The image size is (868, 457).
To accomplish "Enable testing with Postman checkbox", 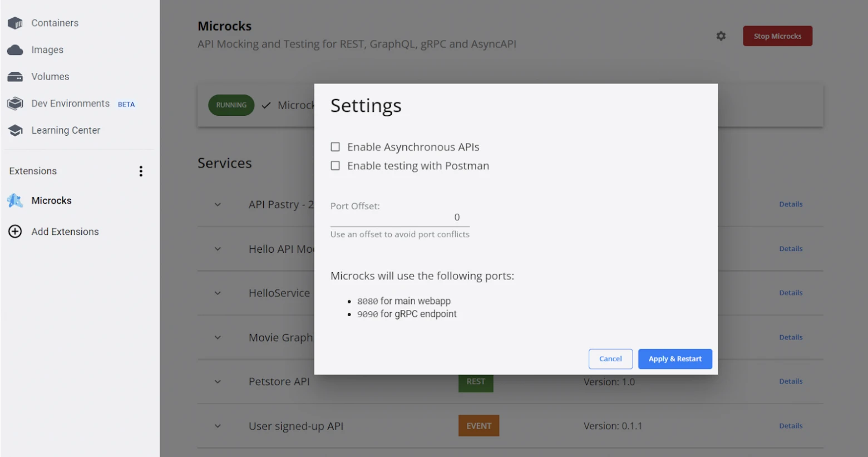I will click(336, 166).
